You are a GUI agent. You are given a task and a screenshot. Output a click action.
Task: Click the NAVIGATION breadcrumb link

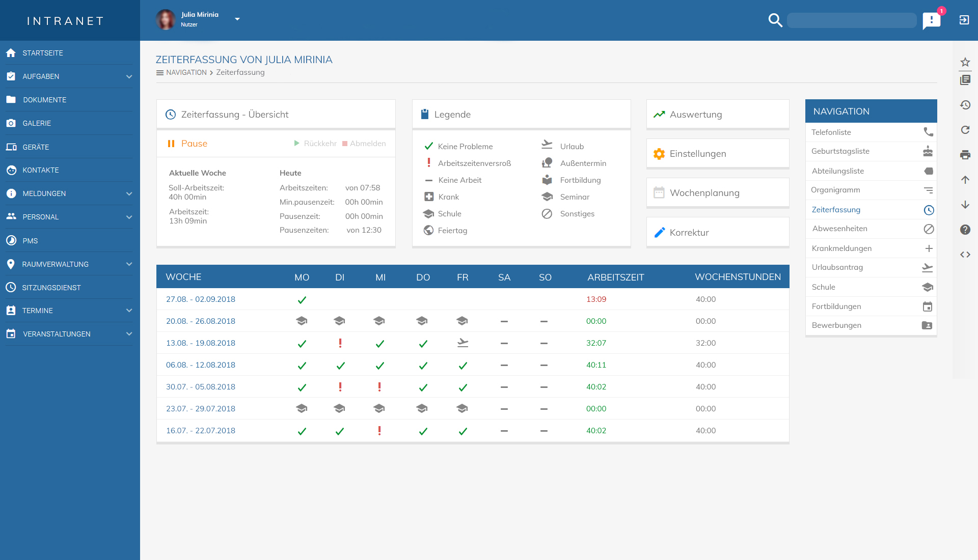point(186,72)
